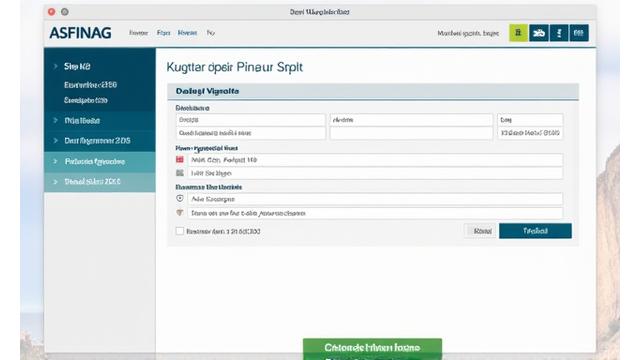Screen dimensions: 640x360
Task: Click the large green button at window bottom
Action: tap(372, 349)
